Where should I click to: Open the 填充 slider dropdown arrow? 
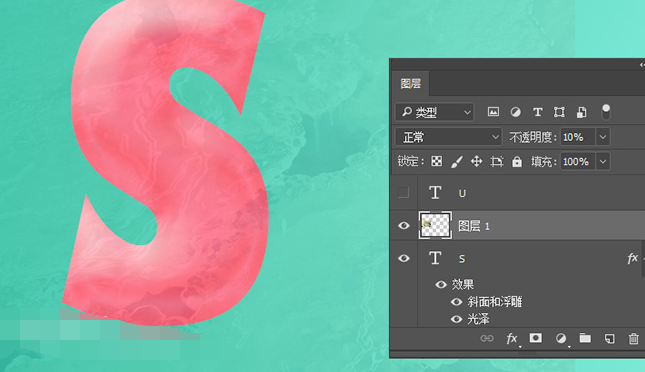pos(603,161)
